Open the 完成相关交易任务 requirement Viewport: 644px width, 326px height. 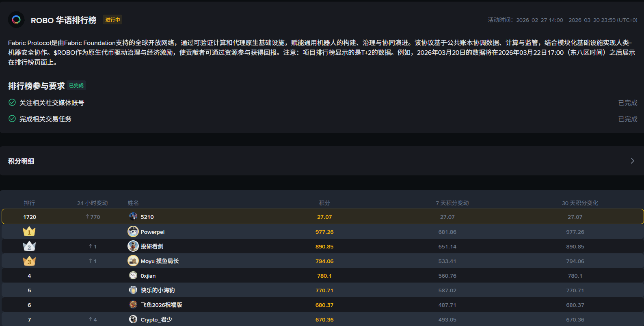click(45, 119)
